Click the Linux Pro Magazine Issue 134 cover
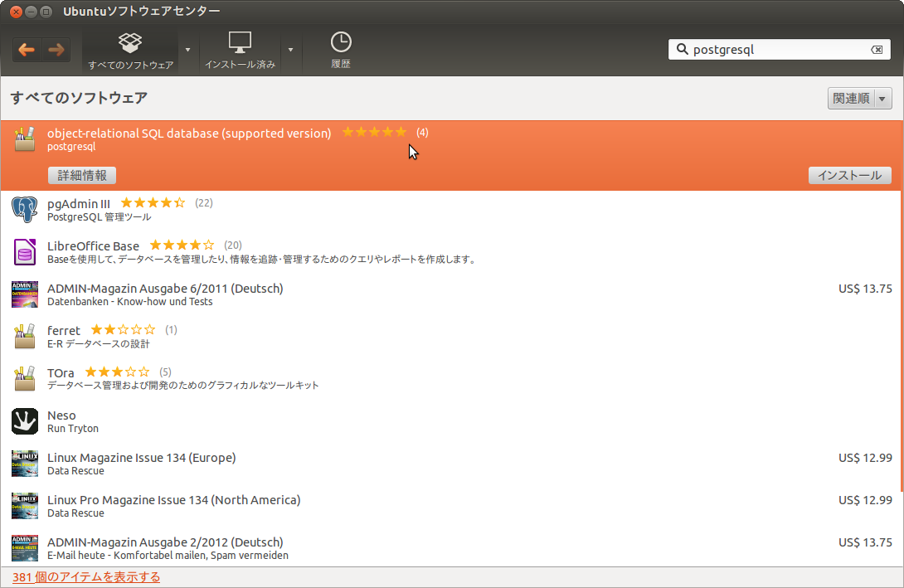Screen dimensions: 904x588 [x=25, y=506]
